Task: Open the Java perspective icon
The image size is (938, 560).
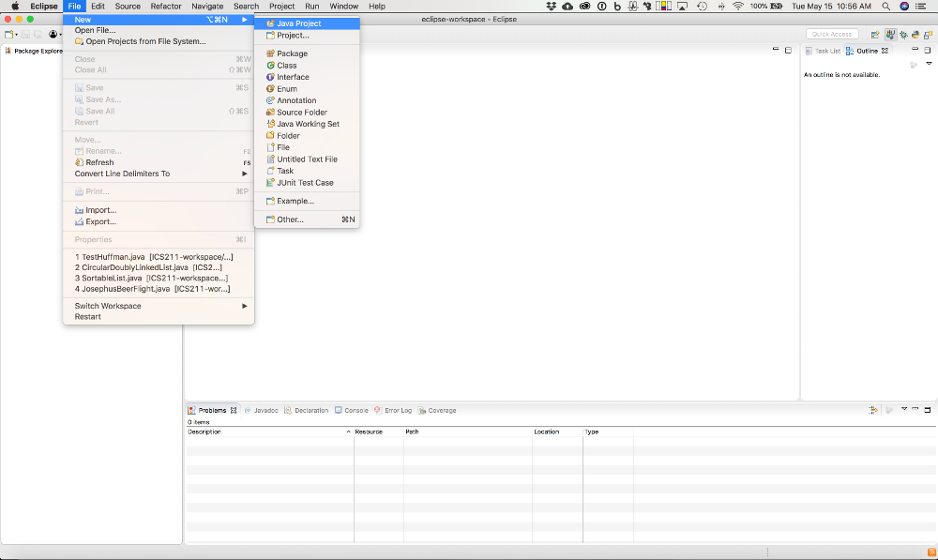Action: 889,35
